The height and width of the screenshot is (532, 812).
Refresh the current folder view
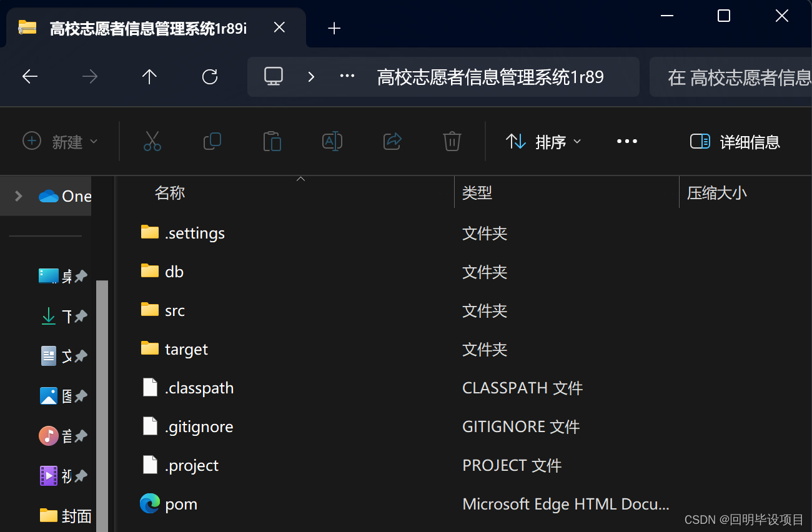coord(210,77)
